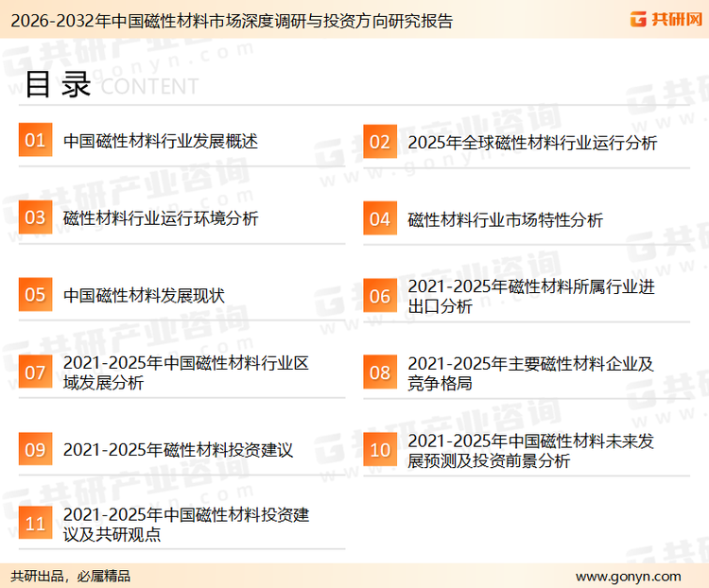Click the orange 07 chapter number badge
Viewport: 709px width, 588px height.
(35, 372)
